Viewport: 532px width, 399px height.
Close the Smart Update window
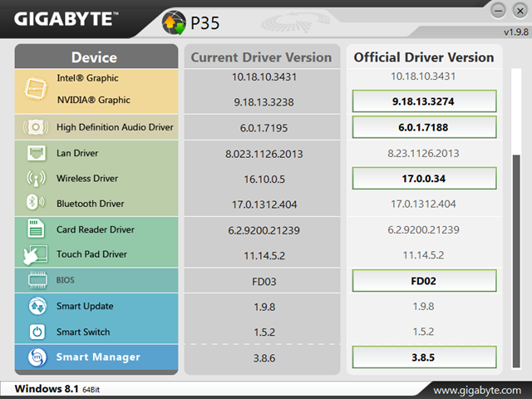click(520, 11)
